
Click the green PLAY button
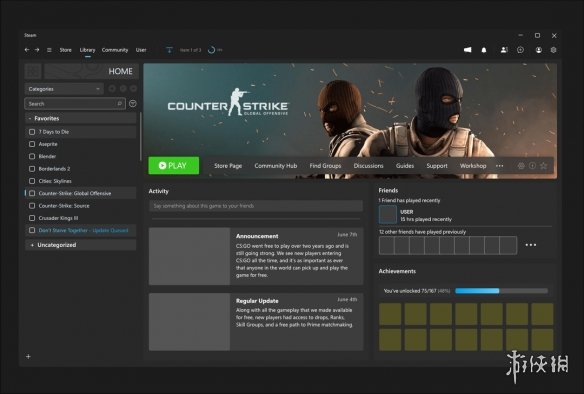pyautogui.click(x=174, y=165)
